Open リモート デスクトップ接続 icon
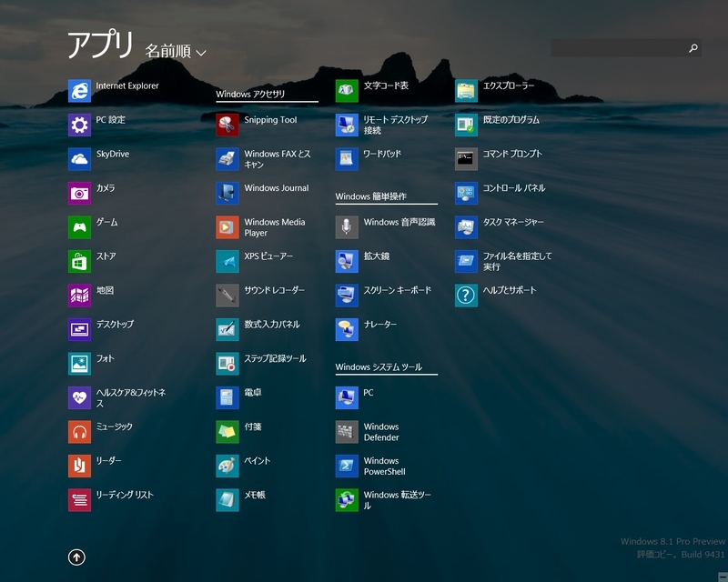Screen dimensions: 728x582 tap(347, 125)
